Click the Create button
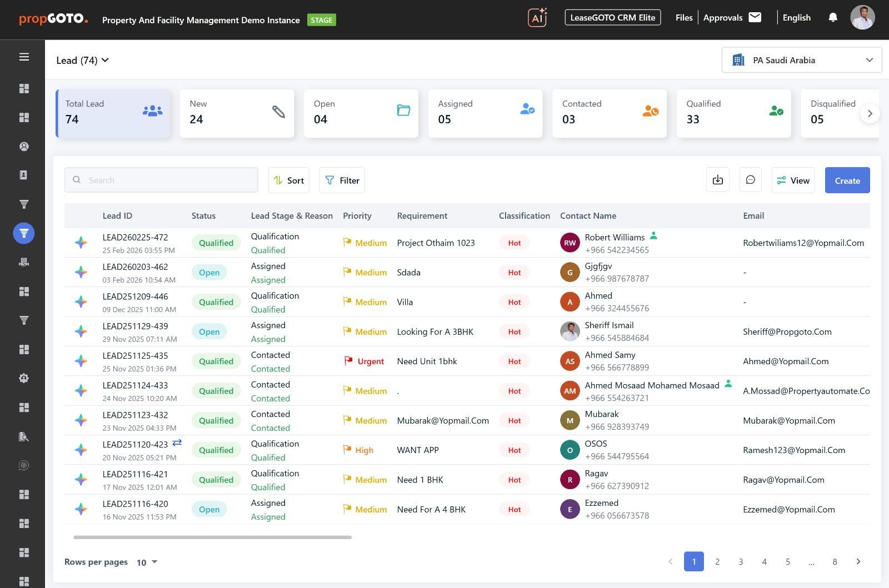 pos(847,180)
